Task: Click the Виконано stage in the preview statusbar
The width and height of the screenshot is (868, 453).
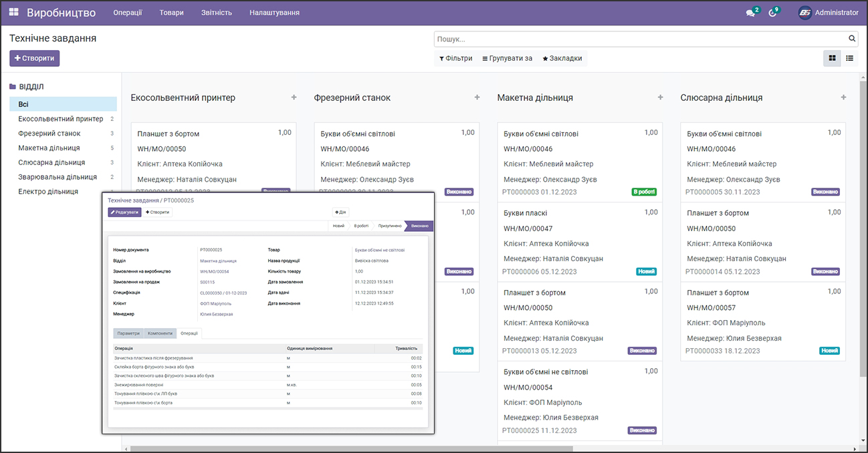Action: point(420,226)
